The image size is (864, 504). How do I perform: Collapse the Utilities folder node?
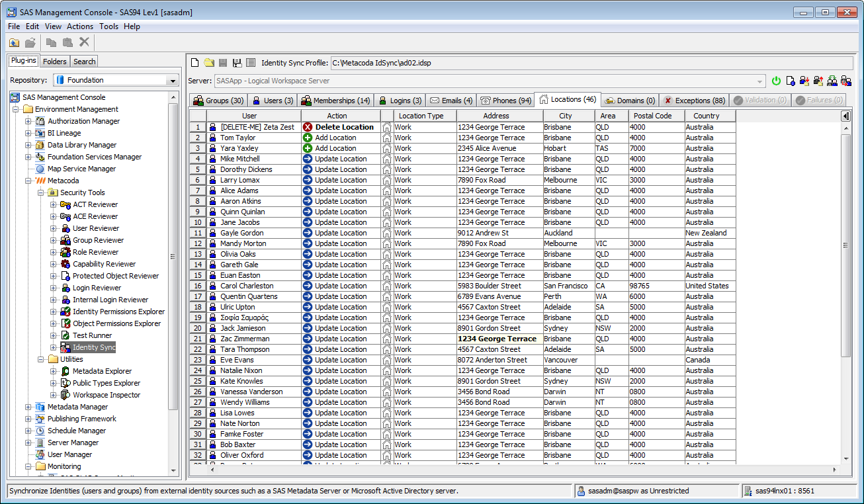[41, 359]
